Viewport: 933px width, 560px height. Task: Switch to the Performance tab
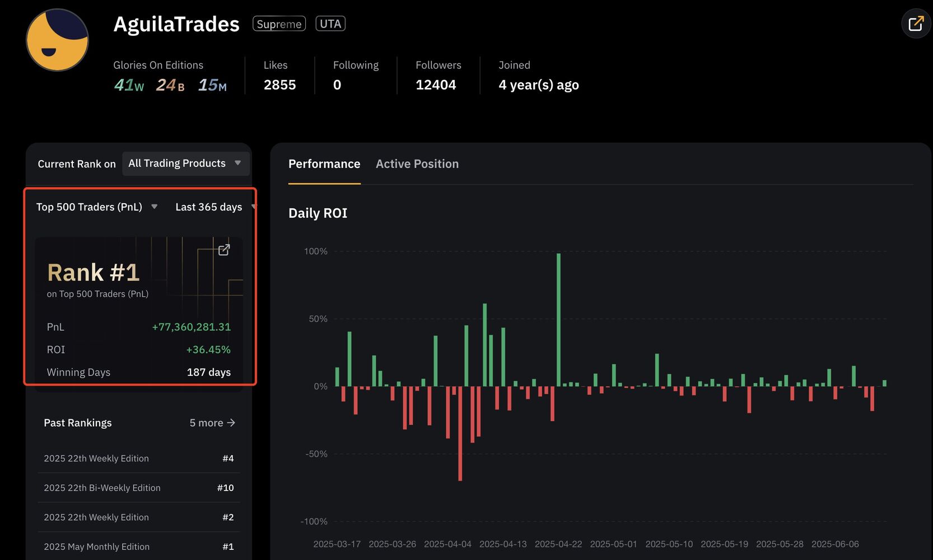(x=324, y=164)
